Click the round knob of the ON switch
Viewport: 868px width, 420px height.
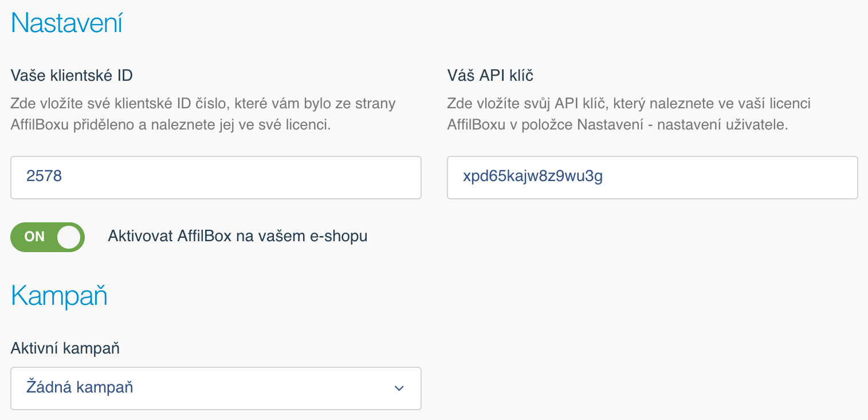tap(68, 237)
